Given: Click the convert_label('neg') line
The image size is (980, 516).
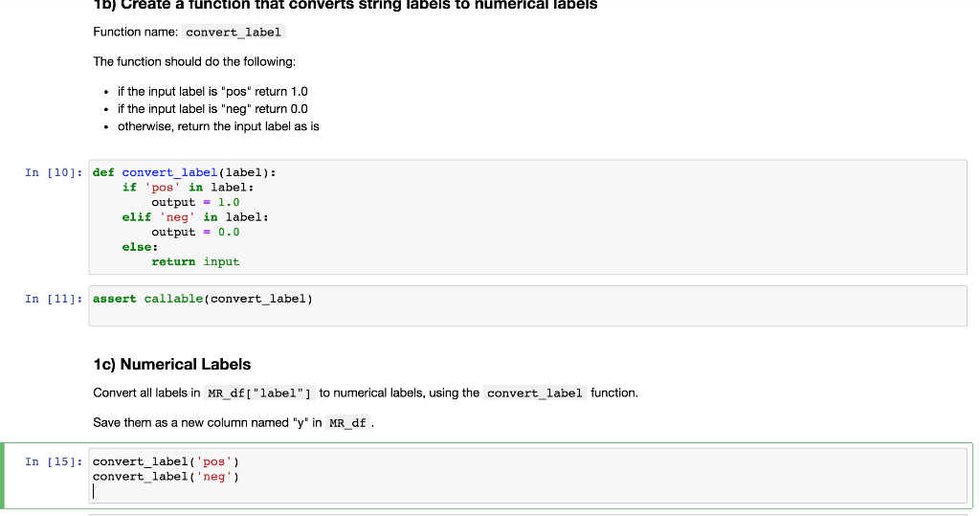Looking at the screenshot, I should [167, 477].
